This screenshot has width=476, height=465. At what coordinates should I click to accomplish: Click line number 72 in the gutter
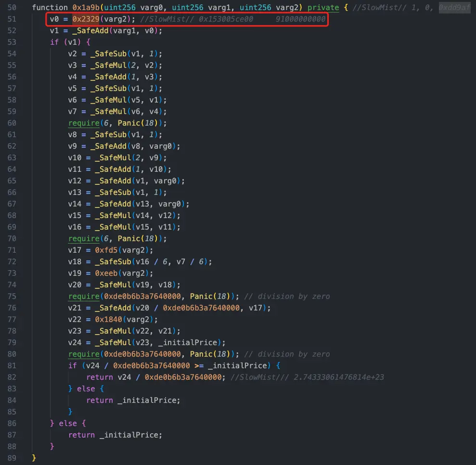(x=12, y=262)
